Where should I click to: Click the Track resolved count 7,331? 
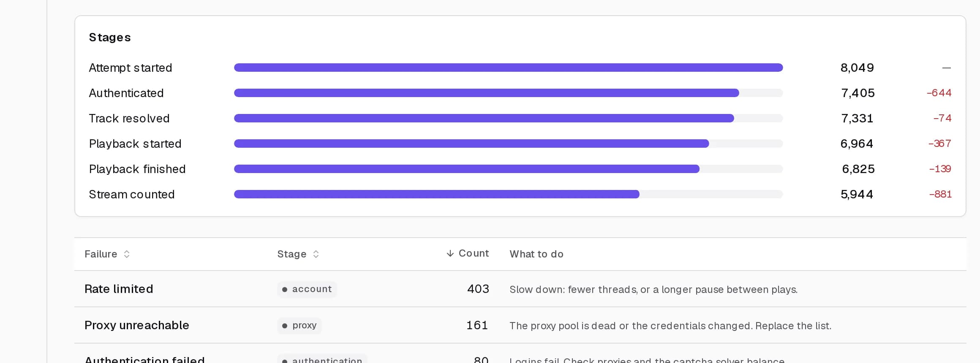[857, 118]
